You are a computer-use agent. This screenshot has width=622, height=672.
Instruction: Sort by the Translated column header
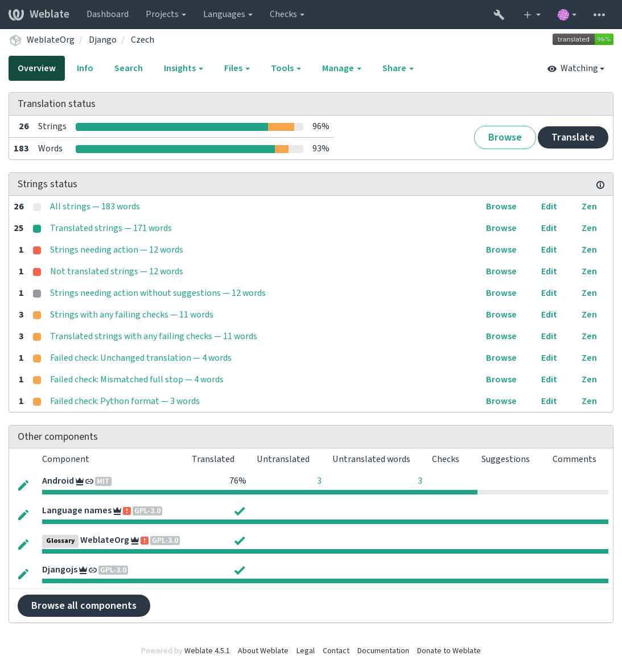[x=213, y=459]
